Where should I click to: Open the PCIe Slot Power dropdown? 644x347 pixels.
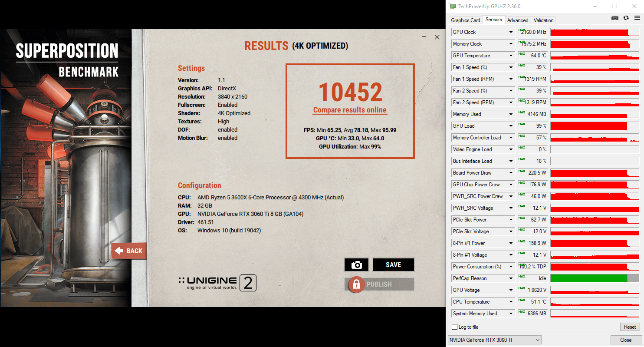pos(511,220)
